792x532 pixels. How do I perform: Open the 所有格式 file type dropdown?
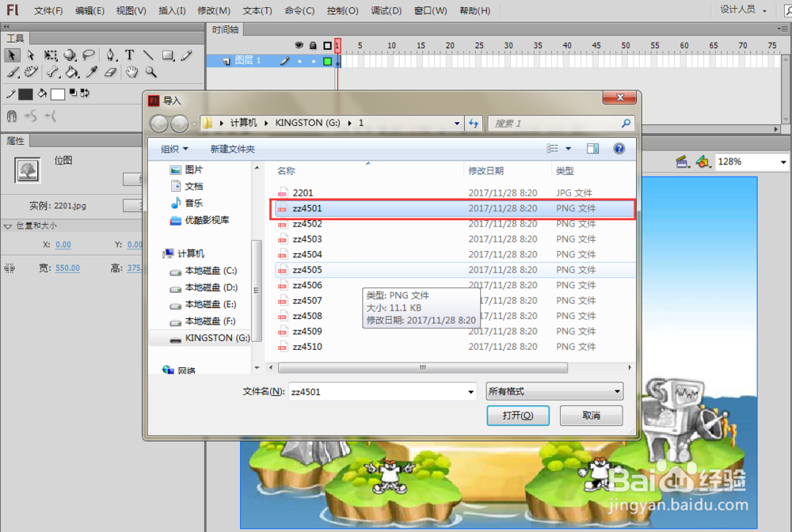(554, 391)
